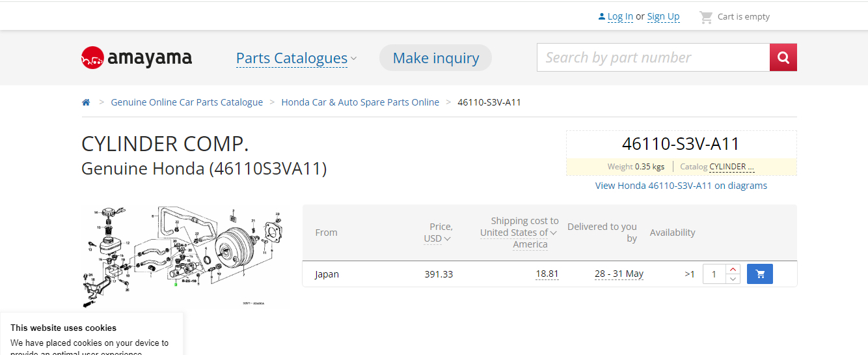Click the home breadcrumb icon
The image size is (868, 355).
(x=86, y=102)
